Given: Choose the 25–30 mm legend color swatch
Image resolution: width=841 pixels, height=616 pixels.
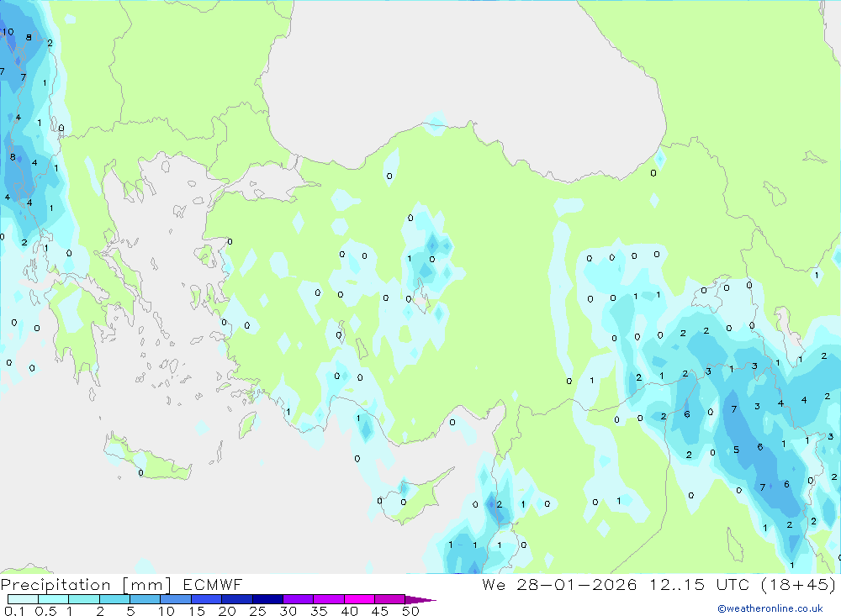Looking at the screenshot, I should [x=267, y=599].
